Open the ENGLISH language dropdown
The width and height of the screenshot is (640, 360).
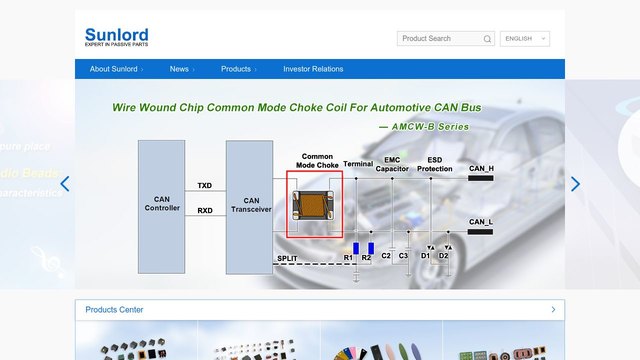click(x=525, y=39)
